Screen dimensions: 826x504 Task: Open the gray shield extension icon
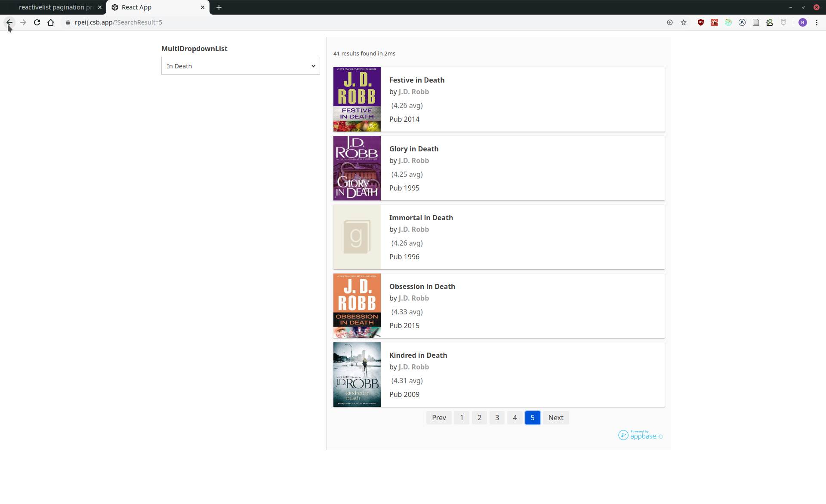pos(783,22)
